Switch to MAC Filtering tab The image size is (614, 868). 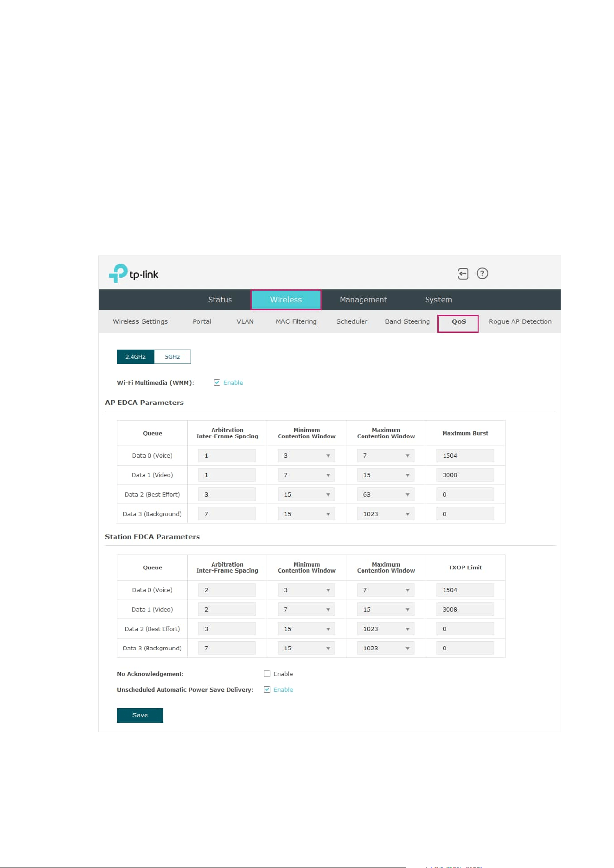(x=296, y=321)
